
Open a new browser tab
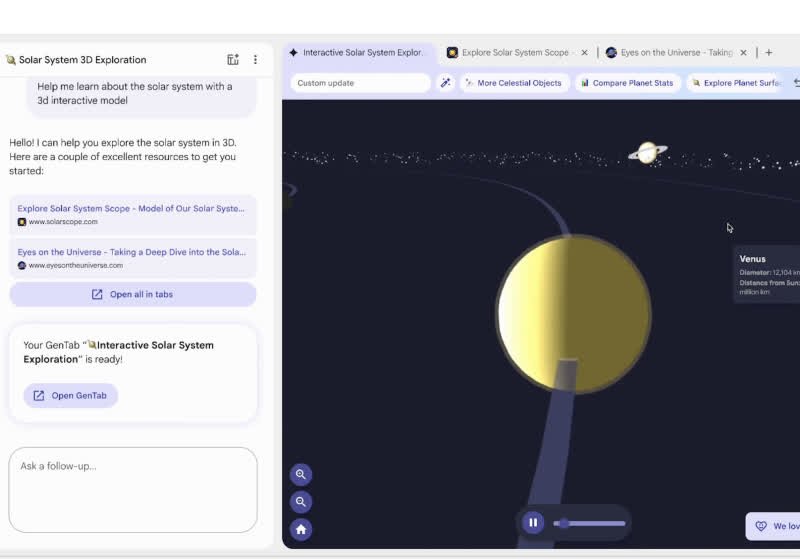pyautogui.click(x=768, y=52)
